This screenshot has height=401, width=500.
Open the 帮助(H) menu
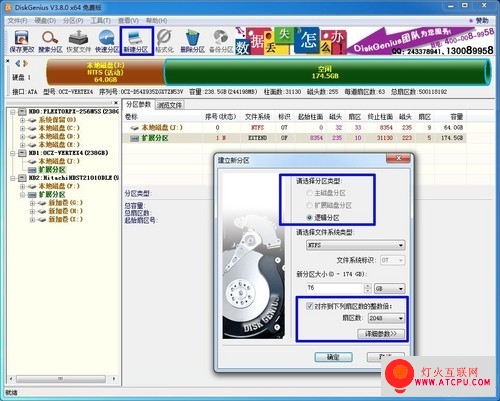click(x=156, y=21)
